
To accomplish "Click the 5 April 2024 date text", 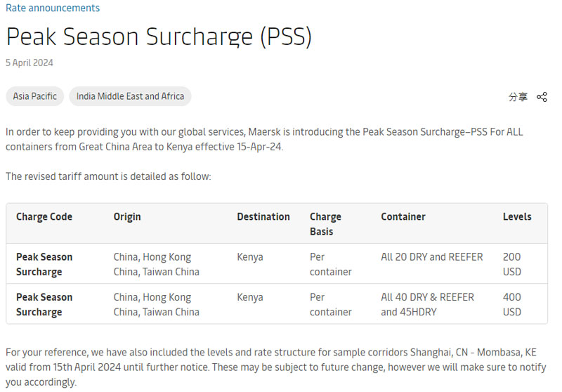I will click(30, 63).
